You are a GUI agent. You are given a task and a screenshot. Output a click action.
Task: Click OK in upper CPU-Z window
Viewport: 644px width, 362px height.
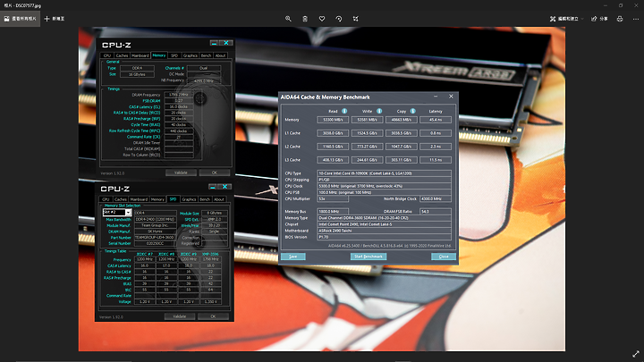click(215, 173)
